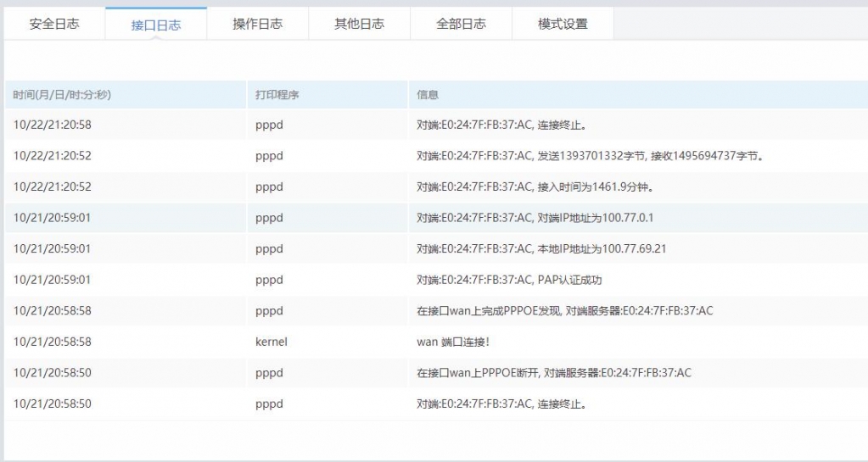This screenshot has height=462, width=868.
Task: Click timestamp of the PAP认证成功 row
Action: click(52, 280)
